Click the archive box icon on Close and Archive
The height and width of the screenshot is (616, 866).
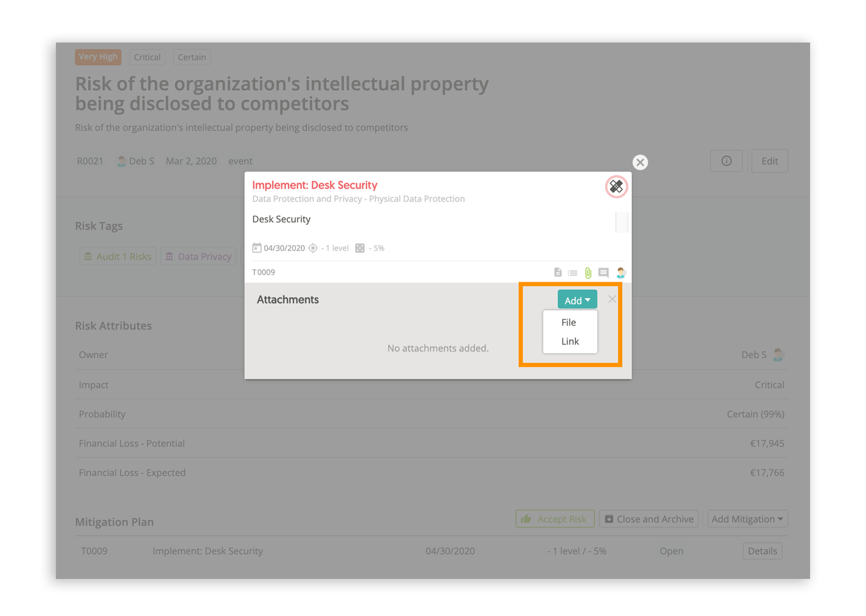pyautogui.click(x=609, y=519)
